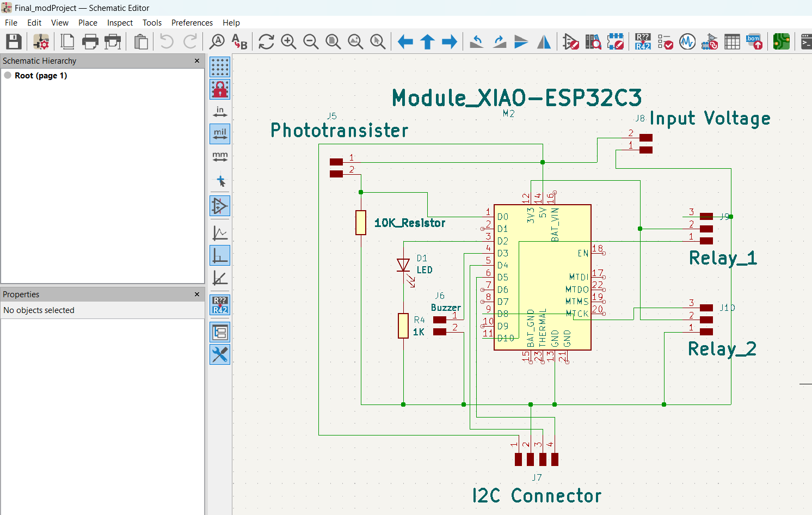Open the Help menu

point(231,23)
